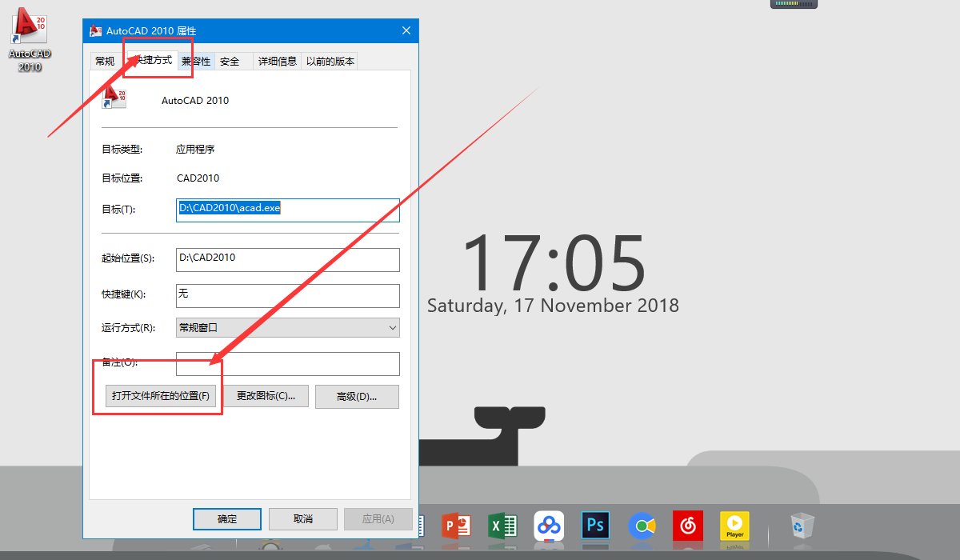Expand the 运行方式 dropdown

[x=287, y=327]
